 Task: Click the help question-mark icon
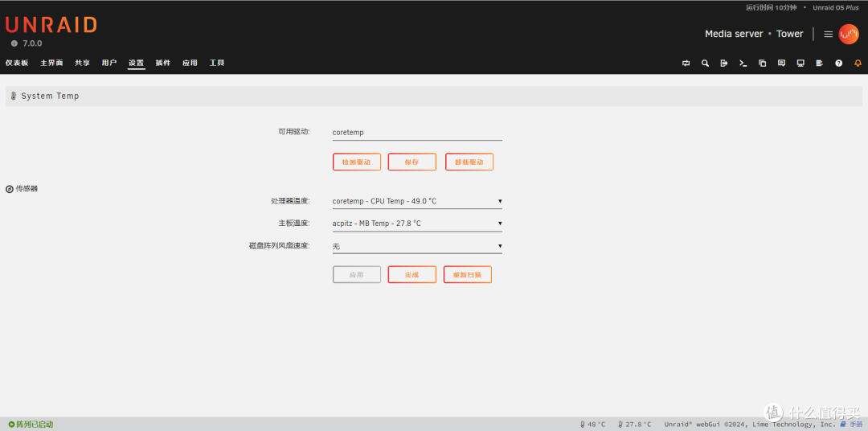[x=838, y=64]
